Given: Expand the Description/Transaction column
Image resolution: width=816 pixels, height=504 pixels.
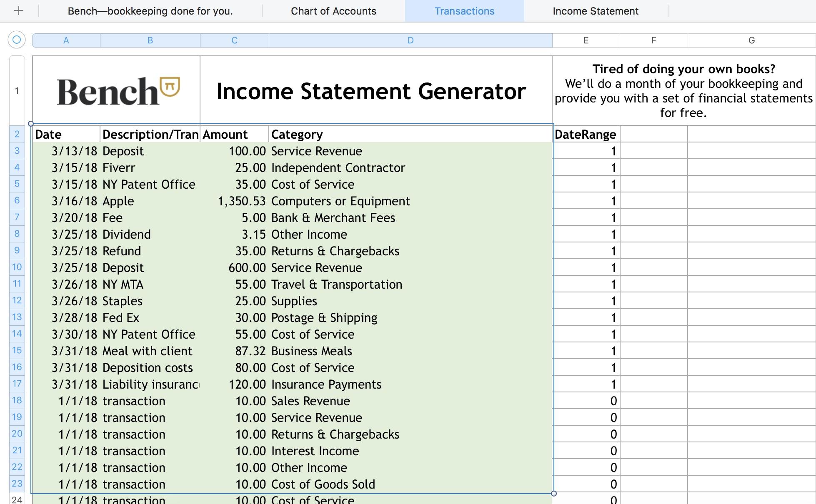Looking at the screenshot, I should click(x=200, y=40).
